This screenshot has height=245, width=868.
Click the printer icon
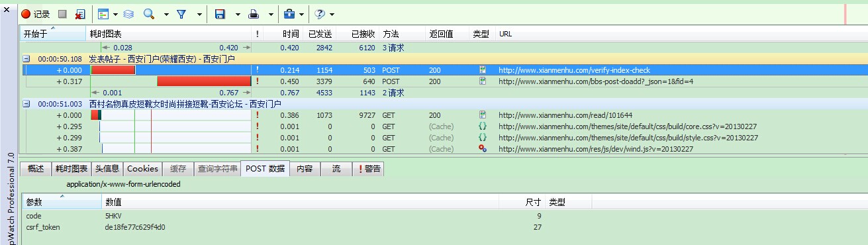click(254, 13)
